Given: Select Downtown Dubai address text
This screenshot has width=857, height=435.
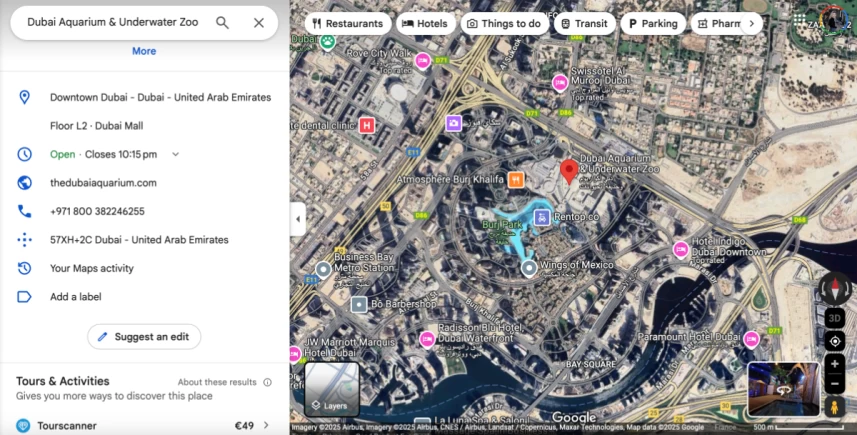Looking at the screenshot, I should tap(161, 97).
